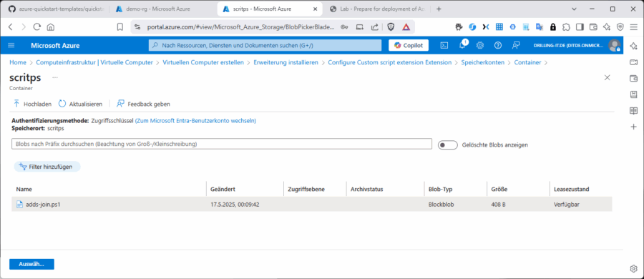Click the site information icon in address bar
644x279 pixels.
click(x=137, y=27)
